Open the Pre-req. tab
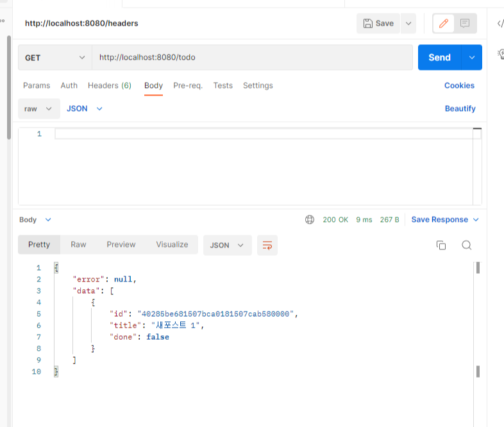504x427 pixels. [188, 85]
